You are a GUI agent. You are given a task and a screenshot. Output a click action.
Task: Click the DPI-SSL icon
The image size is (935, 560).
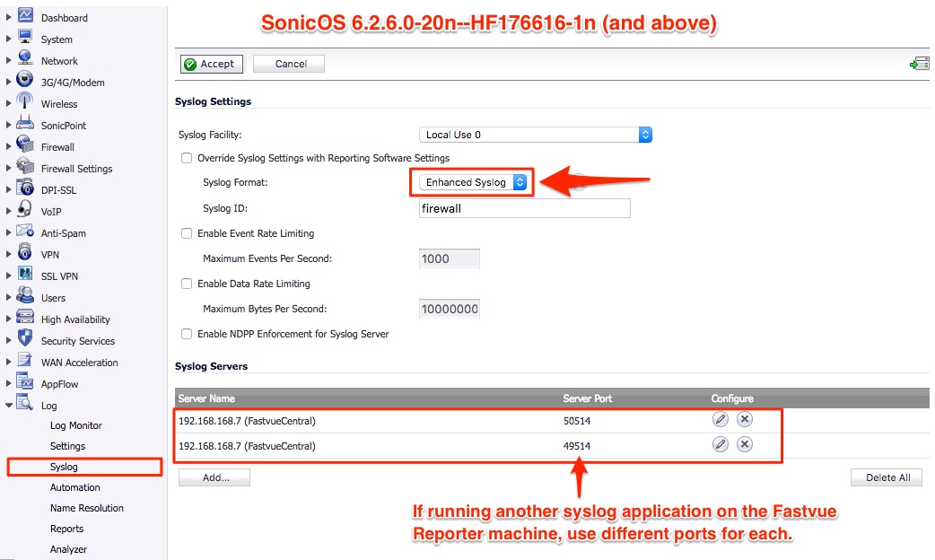pos(25,188)
